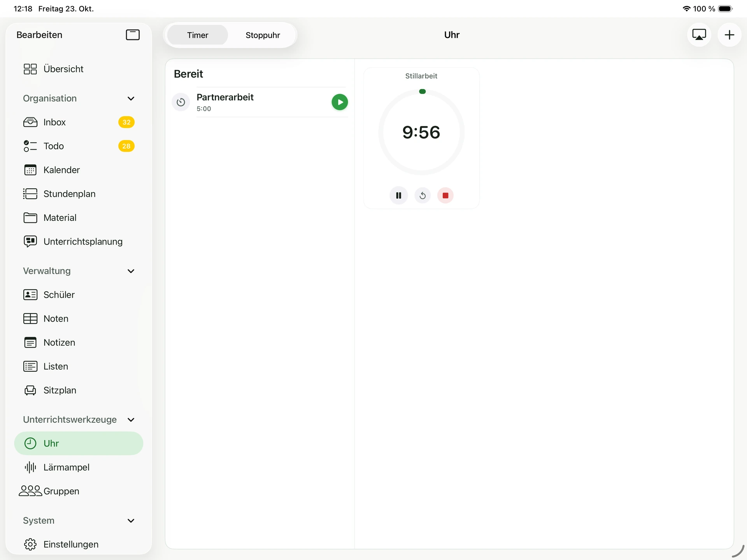Open the Sitzplan seating chart

point(79,390)
